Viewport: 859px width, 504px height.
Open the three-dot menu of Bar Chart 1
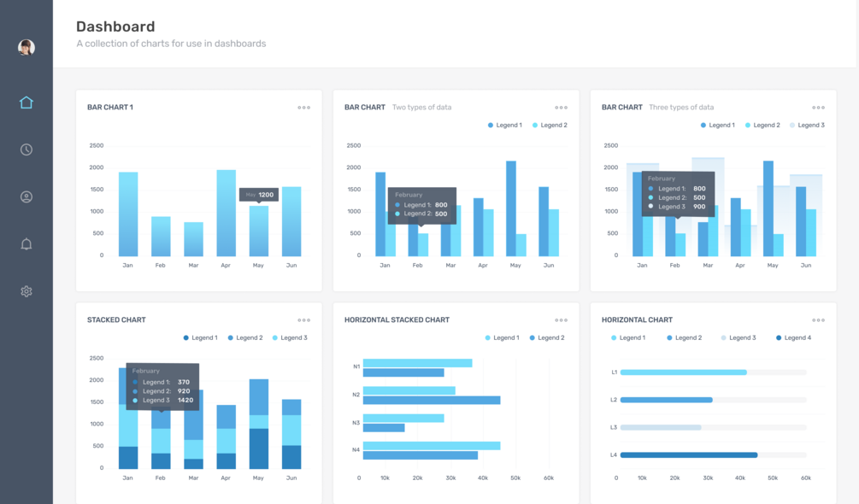[x=304, y=108]
